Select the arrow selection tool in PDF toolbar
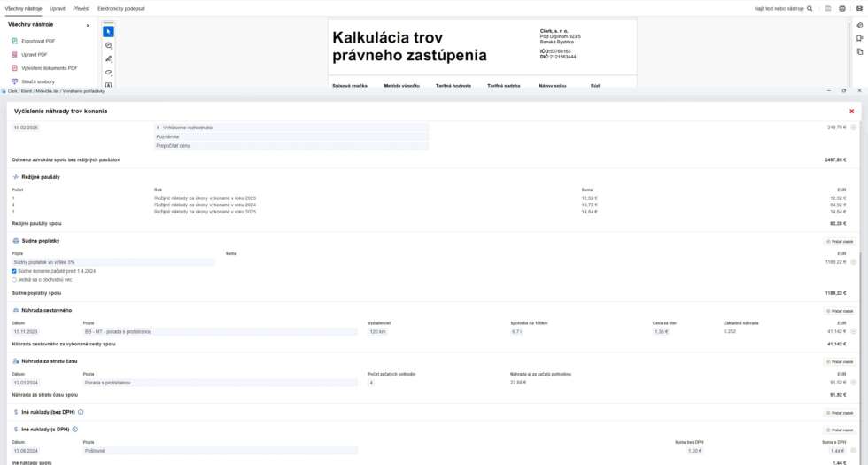Viewport: 868px width, 465px height. (108, 32)
